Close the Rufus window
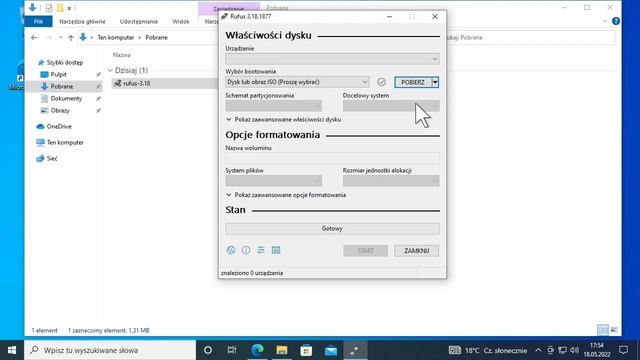 click(435, 16)
